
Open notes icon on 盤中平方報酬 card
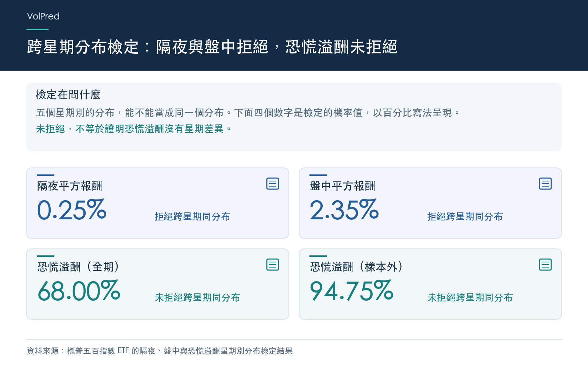pos(545,184)
